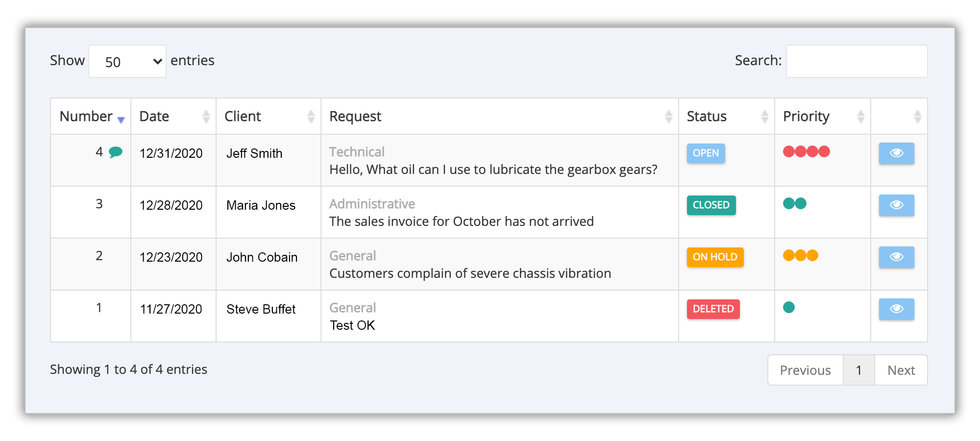Viewport: 980px width, 441px height.
Task: Click General label on John Cobain's row
Action: coord(352,256)
